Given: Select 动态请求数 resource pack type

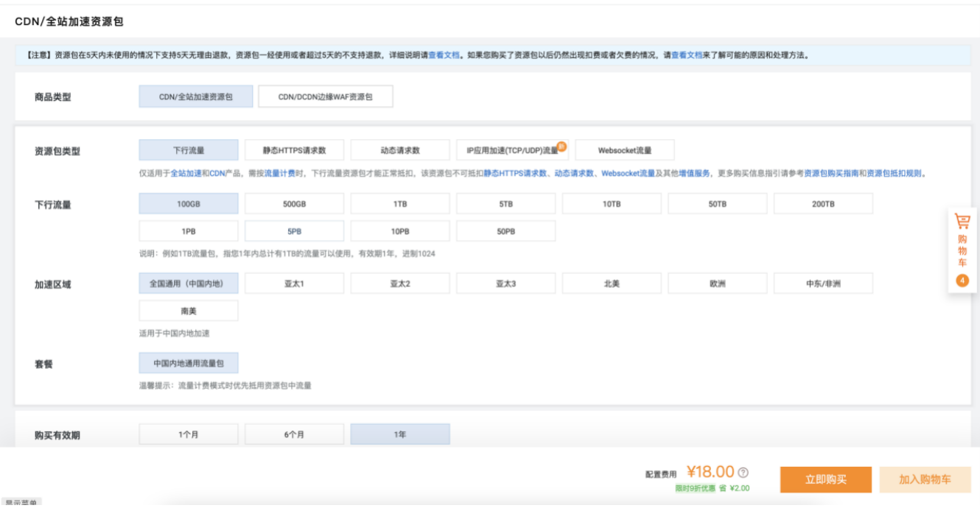Looking at the screenshot, I should click(402, 149).
